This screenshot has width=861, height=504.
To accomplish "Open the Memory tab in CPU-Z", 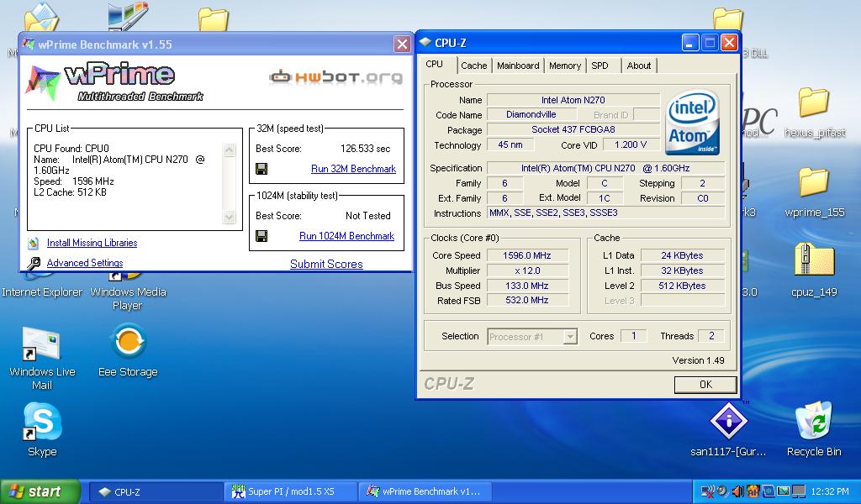I will coord(564,66).
